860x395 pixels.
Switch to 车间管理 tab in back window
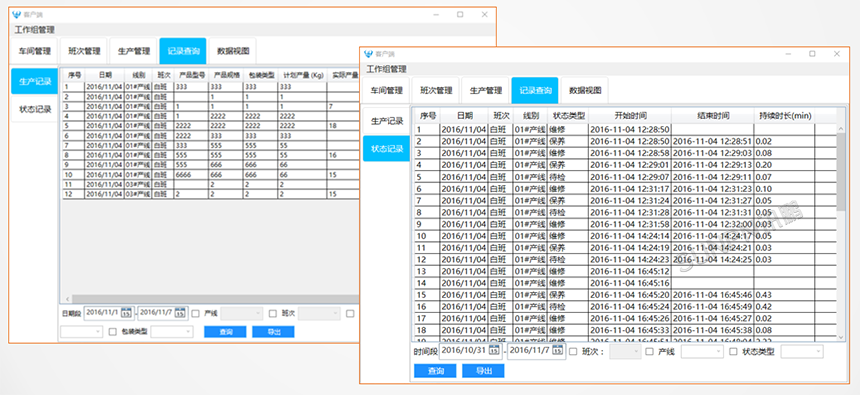(35, 51)
